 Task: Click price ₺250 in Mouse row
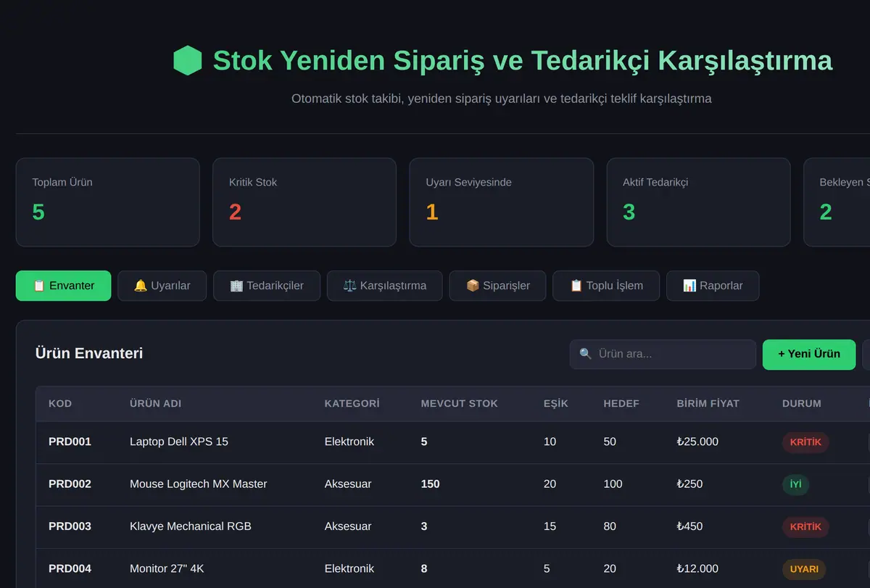(x=689, y=484)
